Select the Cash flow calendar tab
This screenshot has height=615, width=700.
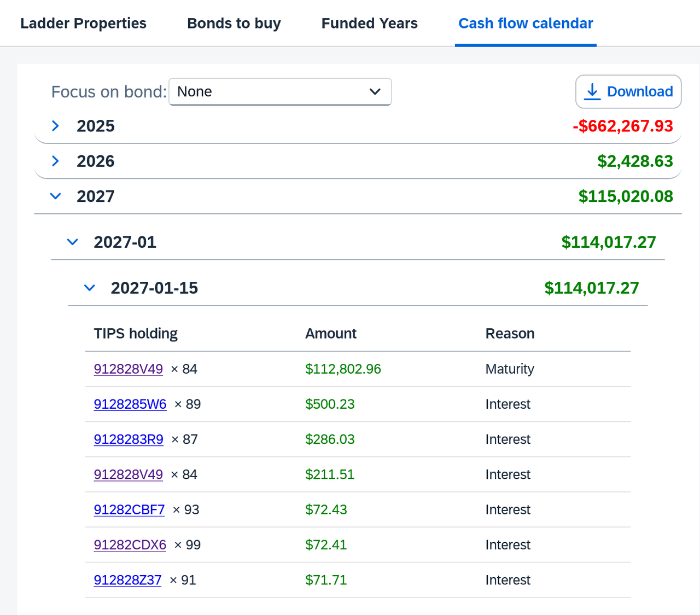tap(525, 24)
